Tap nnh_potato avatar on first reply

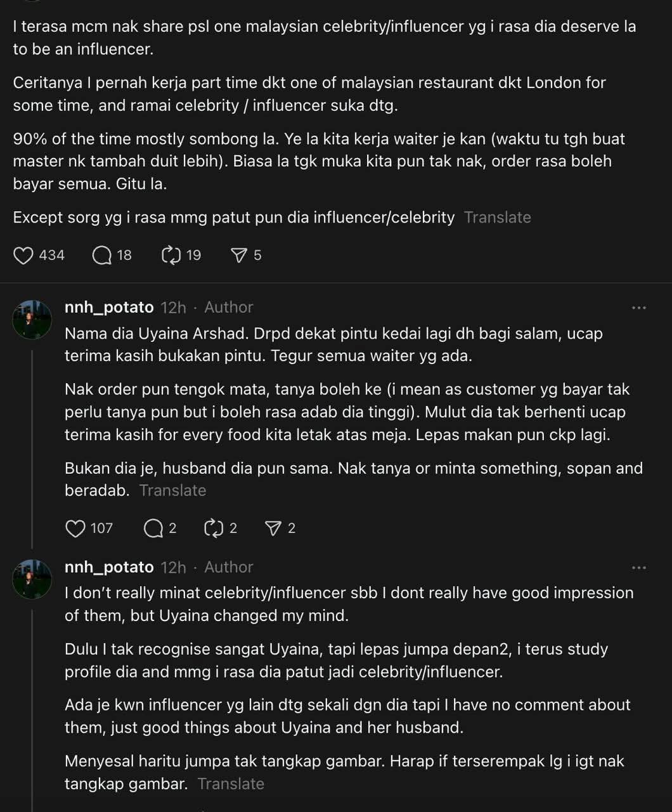click(x=32, y=320)
